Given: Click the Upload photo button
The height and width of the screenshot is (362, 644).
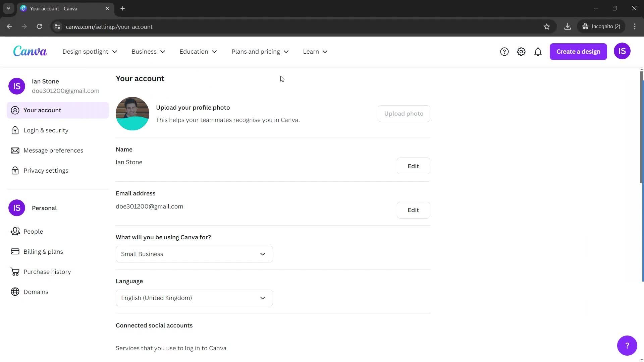Looking at the screenshot, I should [x=404, y=114].
